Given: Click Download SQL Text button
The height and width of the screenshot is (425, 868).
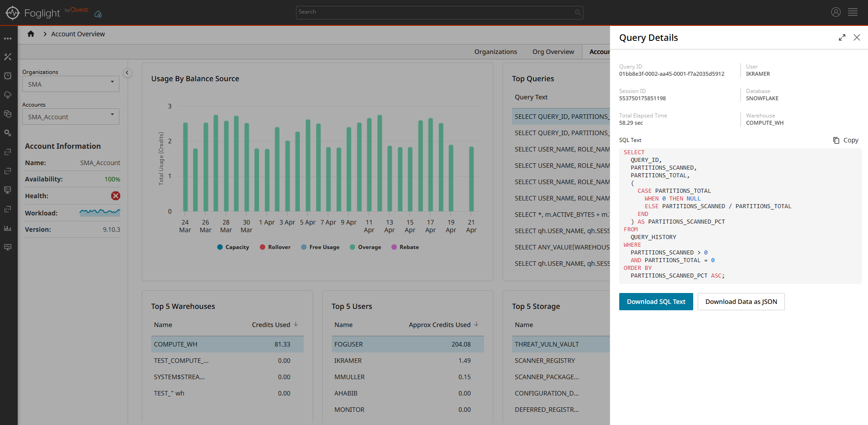Looking at the screenshot, I should pyautogui.click(x=656, y=302).
